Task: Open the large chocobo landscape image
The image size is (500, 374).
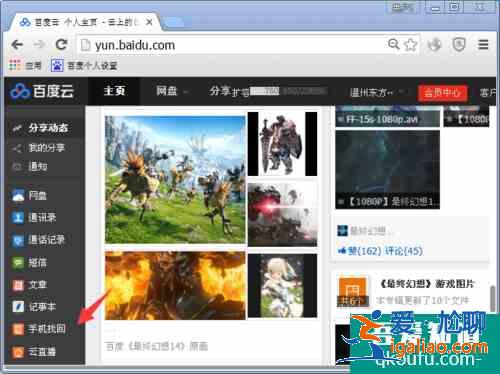Action: coord(175,179)
